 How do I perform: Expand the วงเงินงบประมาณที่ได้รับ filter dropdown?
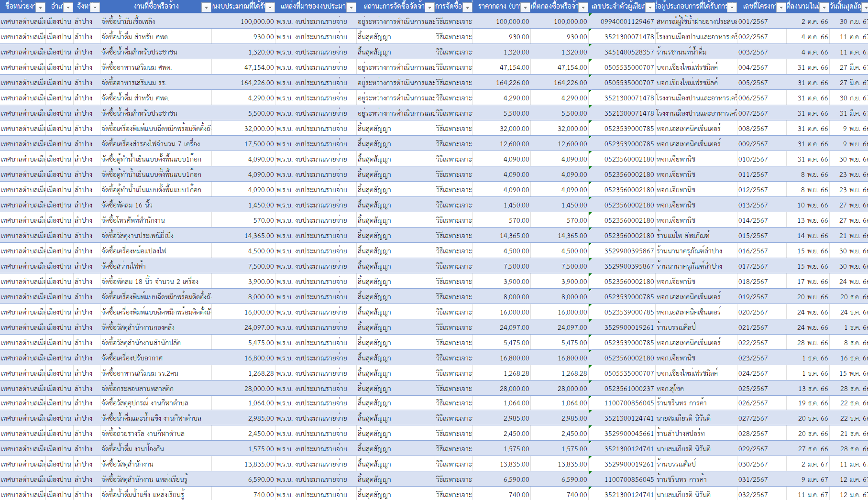[x=270, y=7]
